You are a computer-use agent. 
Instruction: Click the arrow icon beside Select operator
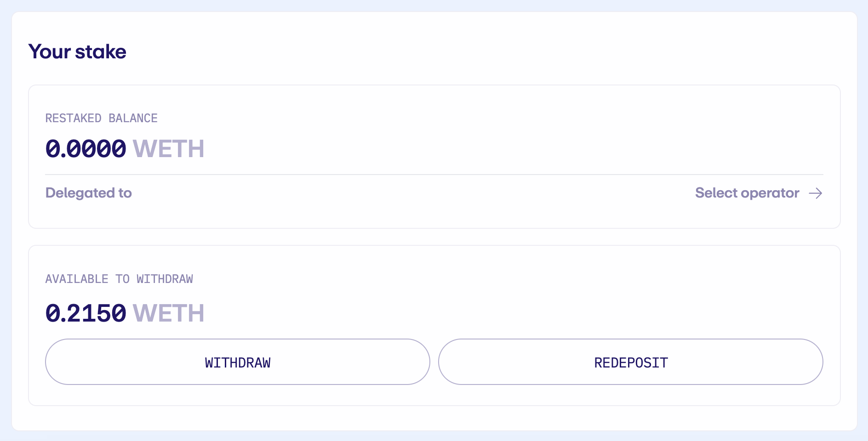(x=816, y=193)
